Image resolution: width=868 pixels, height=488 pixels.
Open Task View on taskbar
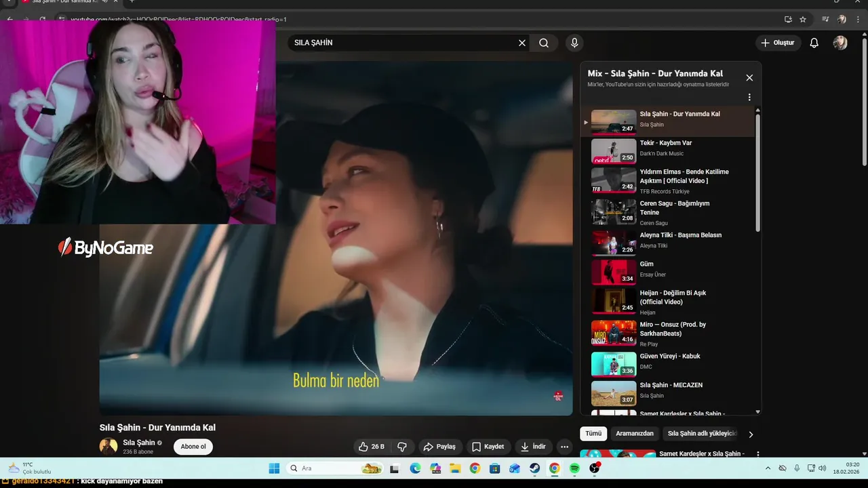click(395, 468)
